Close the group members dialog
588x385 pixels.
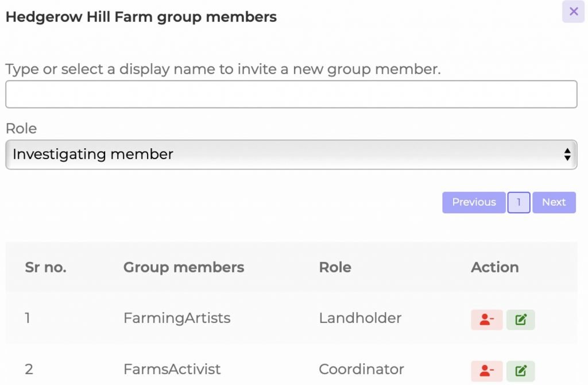coord(574,11)
